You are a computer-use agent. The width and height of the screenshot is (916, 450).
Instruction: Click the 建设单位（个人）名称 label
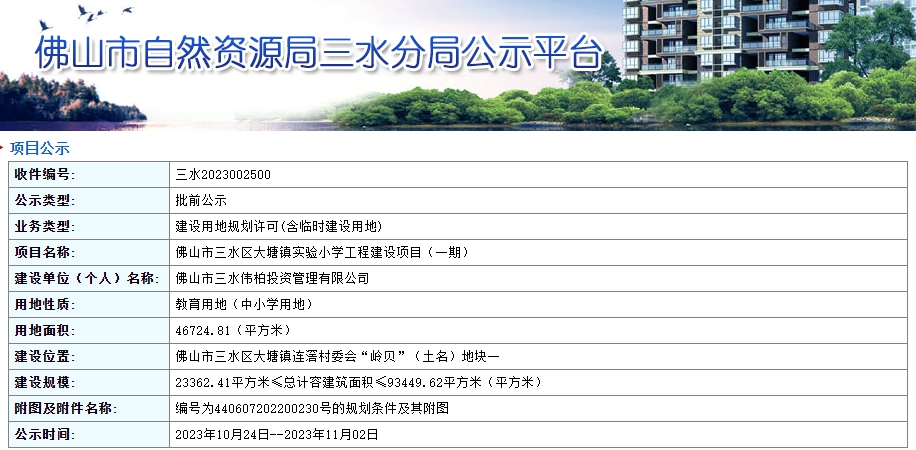[86, 279]
